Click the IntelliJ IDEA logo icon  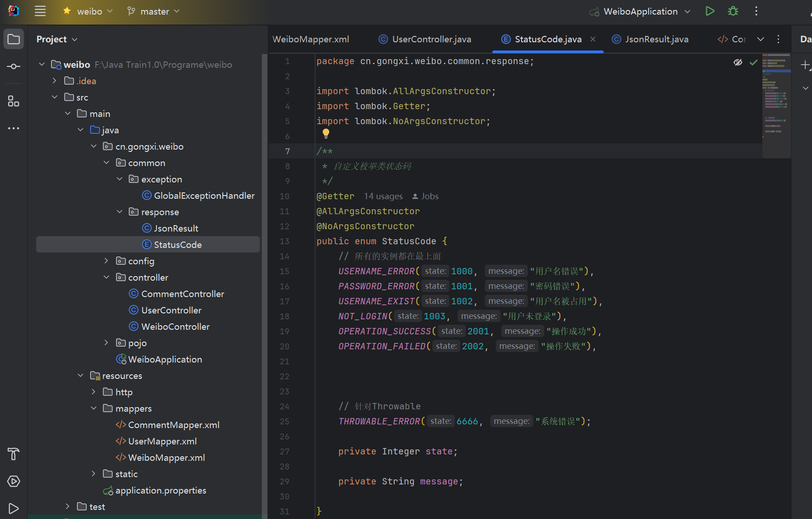pos(14,11)
